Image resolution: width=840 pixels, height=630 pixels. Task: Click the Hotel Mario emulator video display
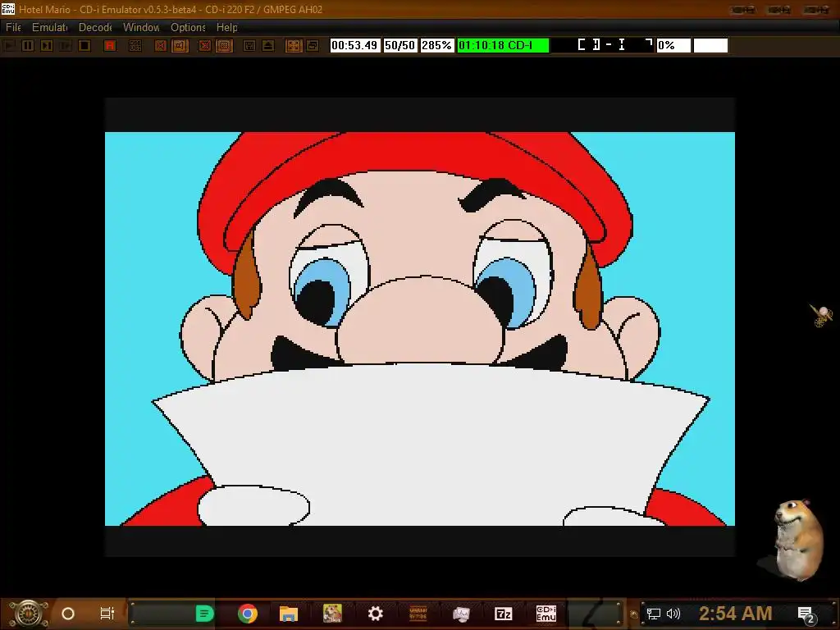tap(419, 327)
